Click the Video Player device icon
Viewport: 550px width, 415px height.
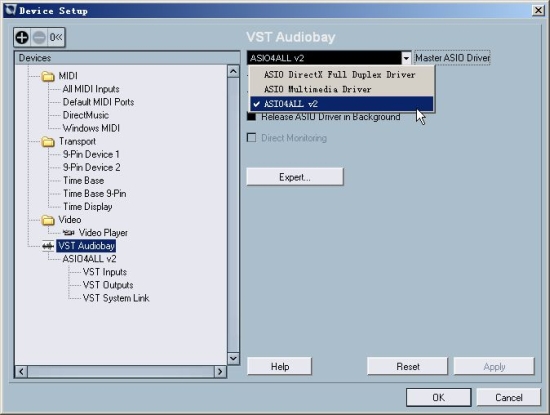tap(69, 233)
